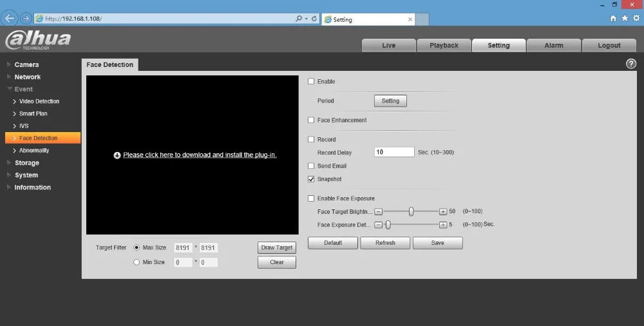The image size is (644, 326).
Task: Click the browser Forward arrow button
Action: click(26, 19)
